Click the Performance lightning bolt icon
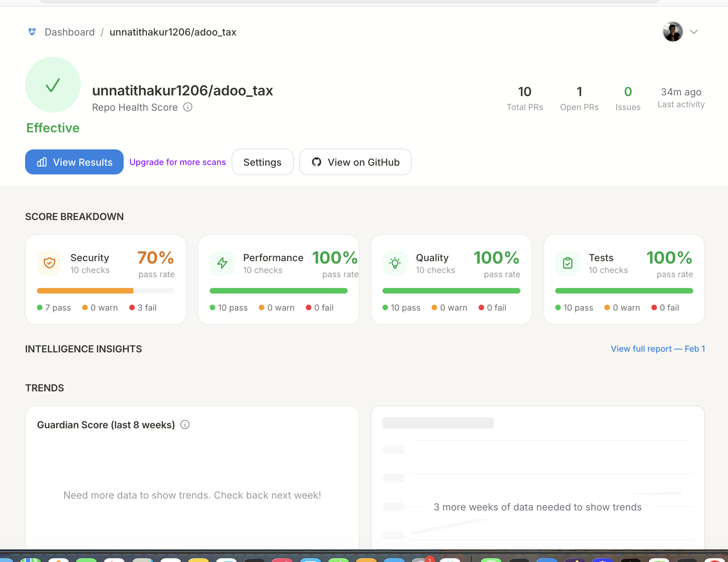 click(222, 263)
